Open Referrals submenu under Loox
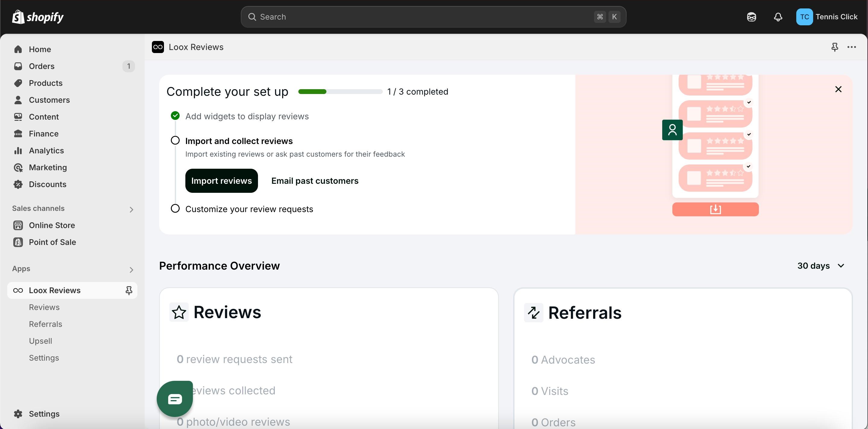 point(46,324)
